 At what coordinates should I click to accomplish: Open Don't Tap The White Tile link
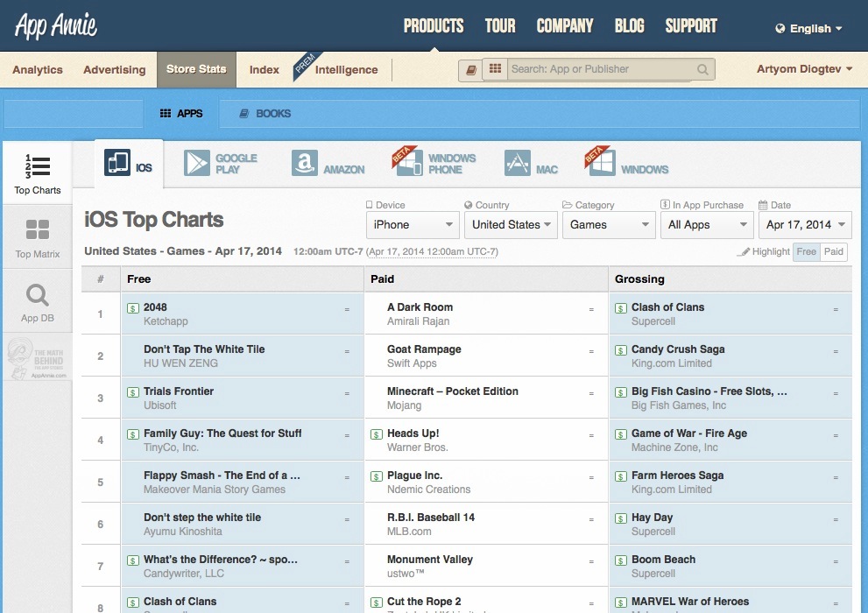click(x=204, y=349)
